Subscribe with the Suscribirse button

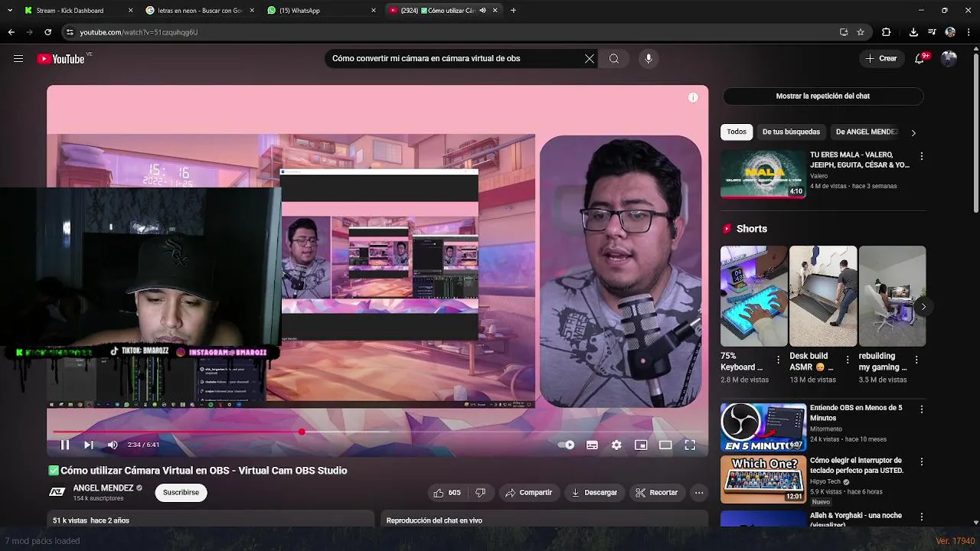(x=181, y=492)
